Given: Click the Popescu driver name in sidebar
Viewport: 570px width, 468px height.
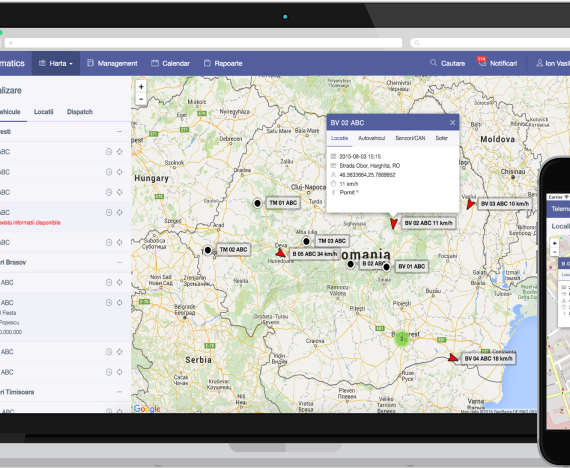Looking at the screenshot, I should pyautogui.click(x=9, y=323).
